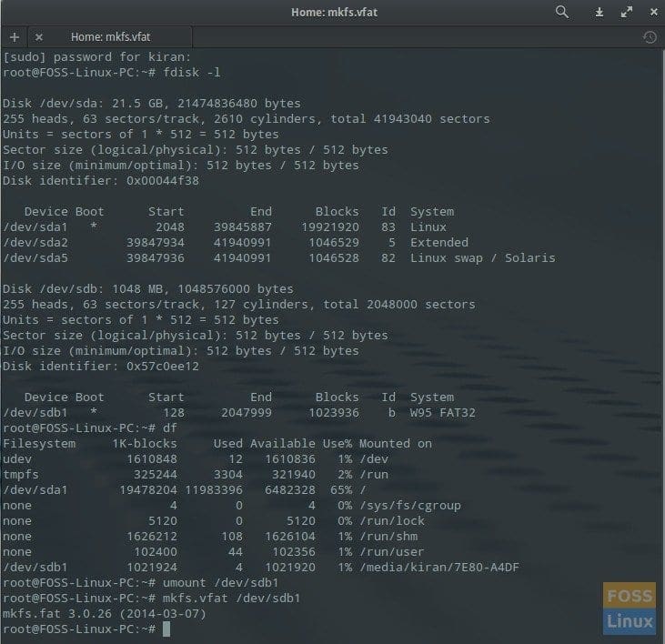Viewport: 665px width, 644px height.
Task: Click 'Disk /dev/sdb: 1048 MB' line
Action: click(147, 289)
